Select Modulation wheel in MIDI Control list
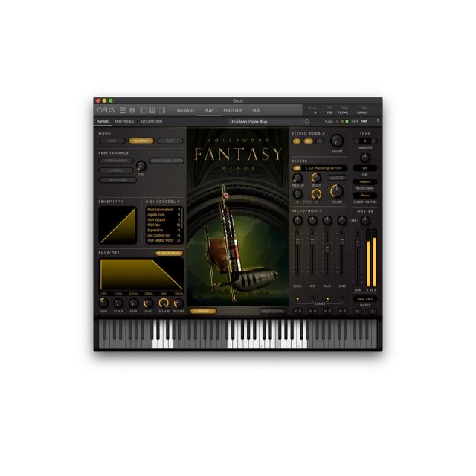 tap(164, 210)
